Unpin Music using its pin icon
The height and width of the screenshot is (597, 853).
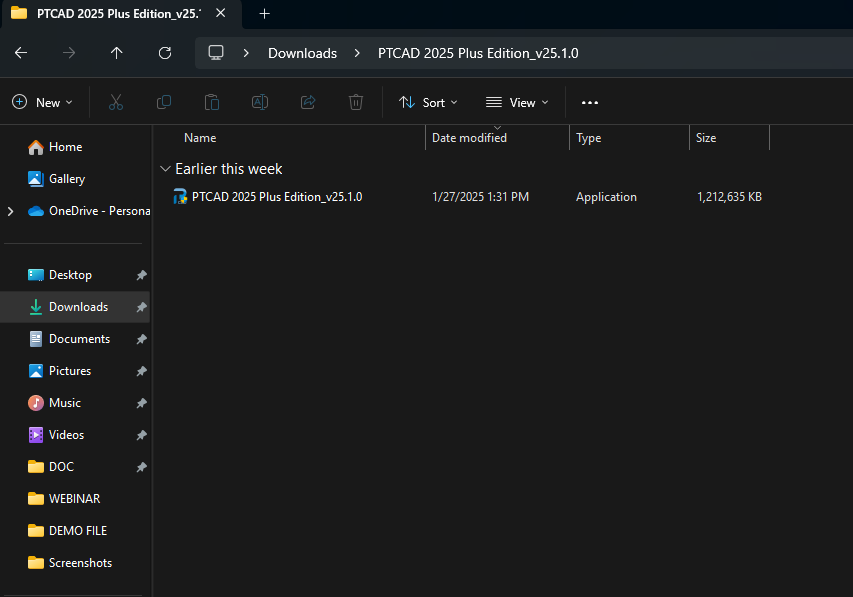click(x=141, y=403)
